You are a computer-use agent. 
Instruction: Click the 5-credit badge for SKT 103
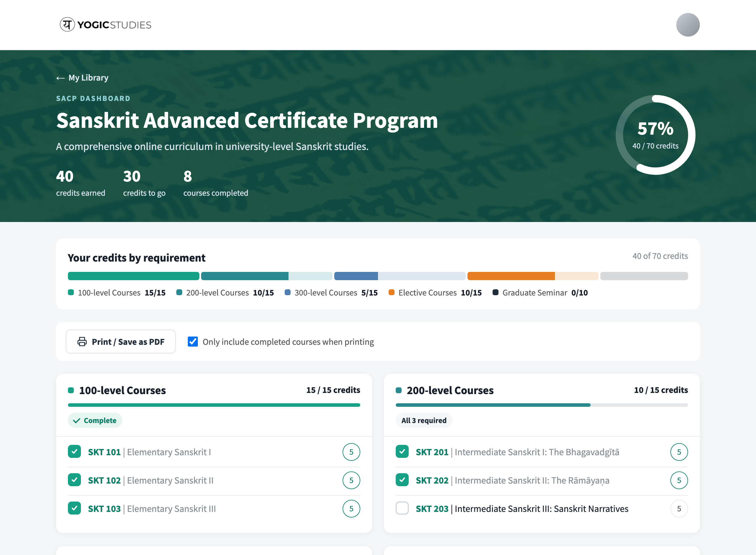point(351,508)
